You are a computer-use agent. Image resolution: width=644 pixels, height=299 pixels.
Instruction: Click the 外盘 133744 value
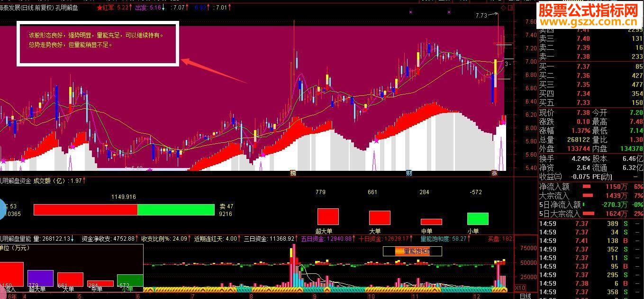578,149
